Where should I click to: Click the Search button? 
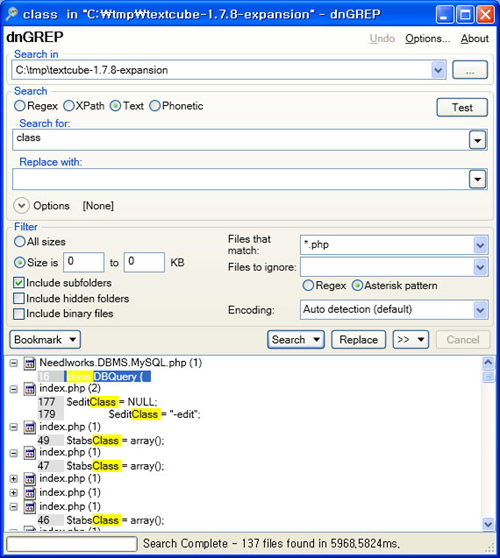tap(296, 339)
